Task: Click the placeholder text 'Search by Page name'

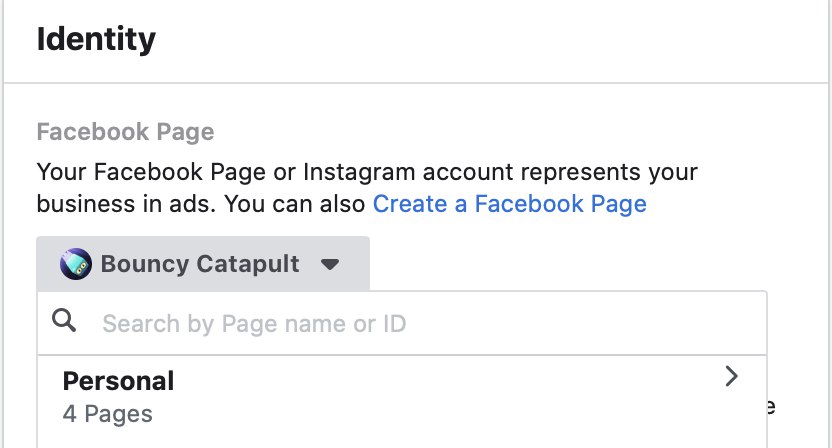Action: point(224,324)
